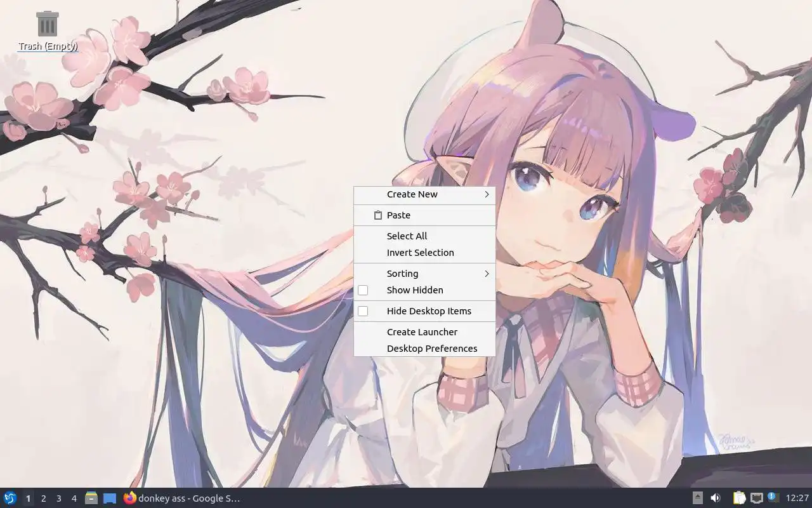
Task: Click the Show Hidden label text
Action: point(415,290)
